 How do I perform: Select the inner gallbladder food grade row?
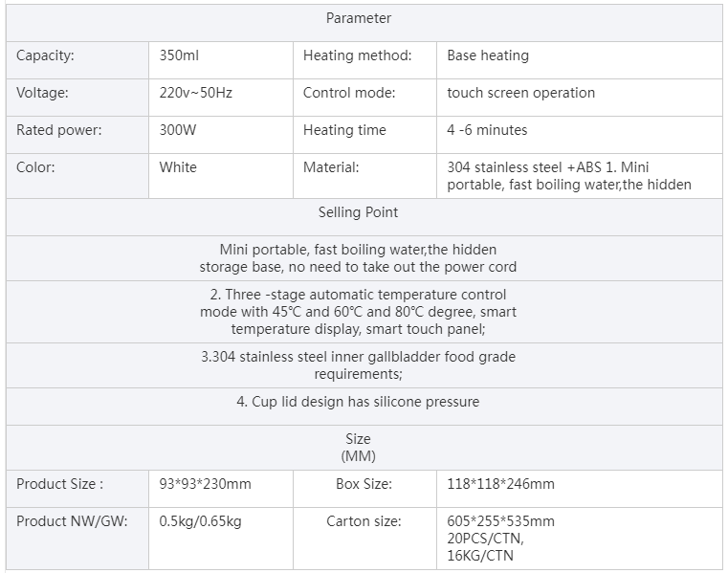point(358,365)
